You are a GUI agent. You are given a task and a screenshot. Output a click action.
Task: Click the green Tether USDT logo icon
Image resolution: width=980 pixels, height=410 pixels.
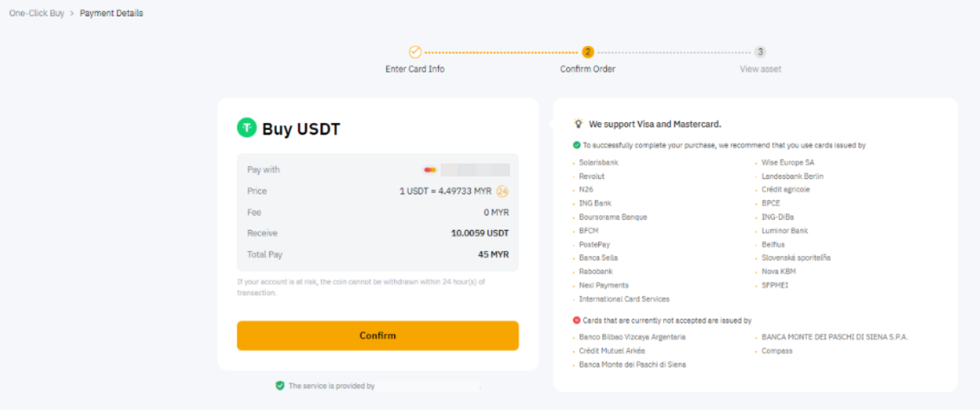(247, 129)
